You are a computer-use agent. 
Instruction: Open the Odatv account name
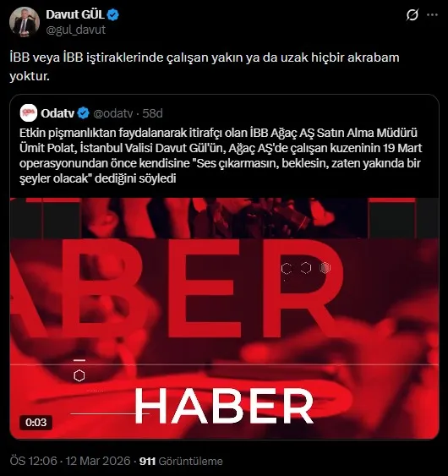[x=57, y=113]
